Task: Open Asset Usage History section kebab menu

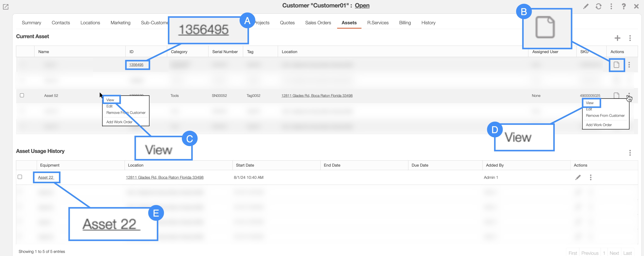Action: (x=630, y=153)
